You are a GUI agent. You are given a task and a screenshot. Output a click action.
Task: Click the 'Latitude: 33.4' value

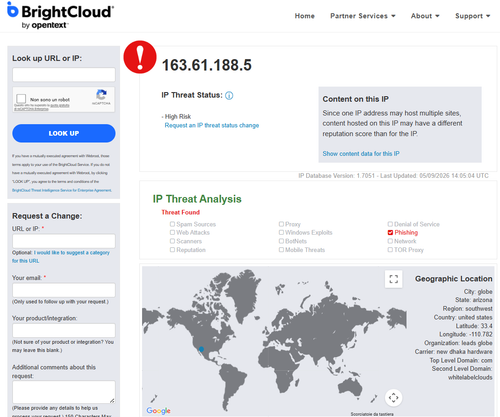(x=474, y=326)
